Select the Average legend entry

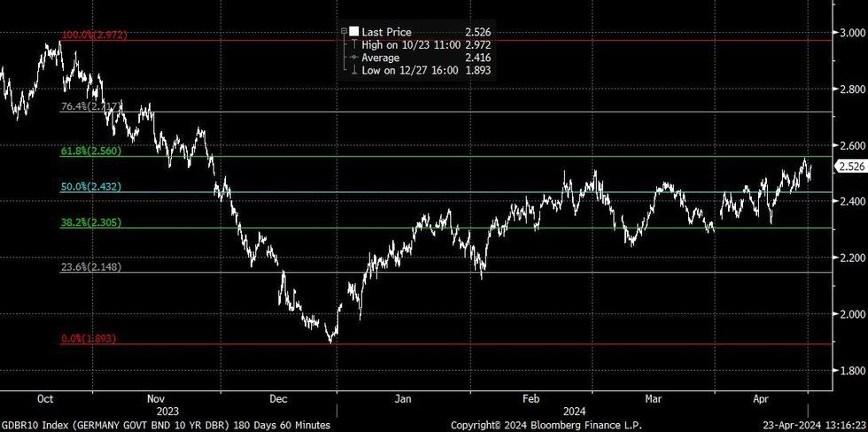click(x=380, y=58)
